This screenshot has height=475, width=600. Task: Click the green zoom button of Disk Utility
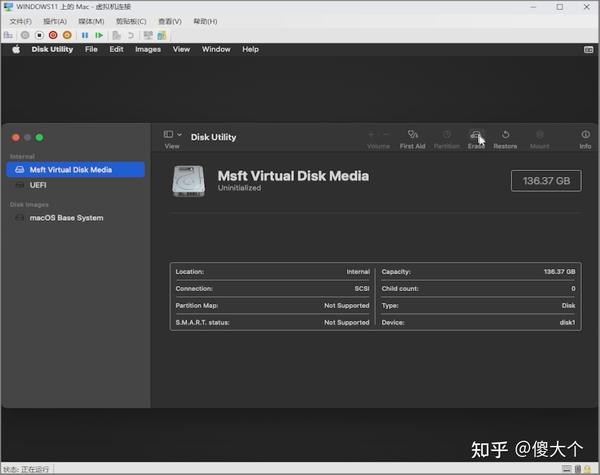(x=39, y=137)
